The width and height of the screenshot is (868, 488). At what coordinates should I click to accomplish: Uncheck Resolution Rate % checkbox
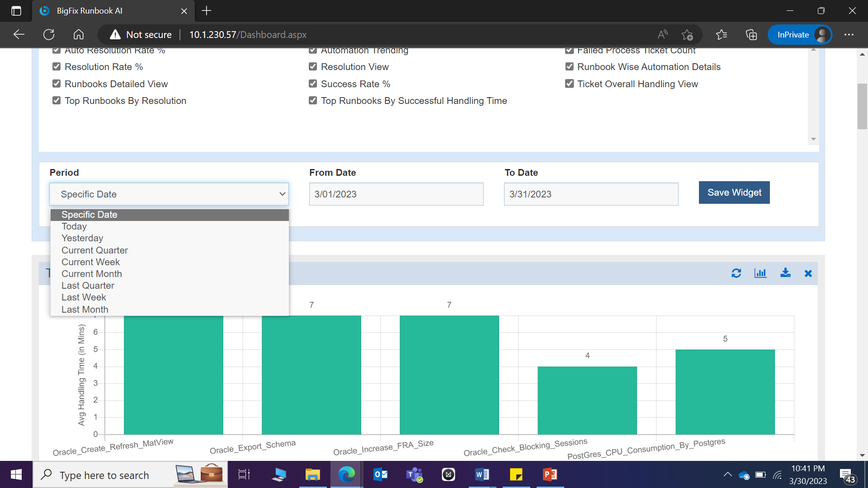click(57, 67)
